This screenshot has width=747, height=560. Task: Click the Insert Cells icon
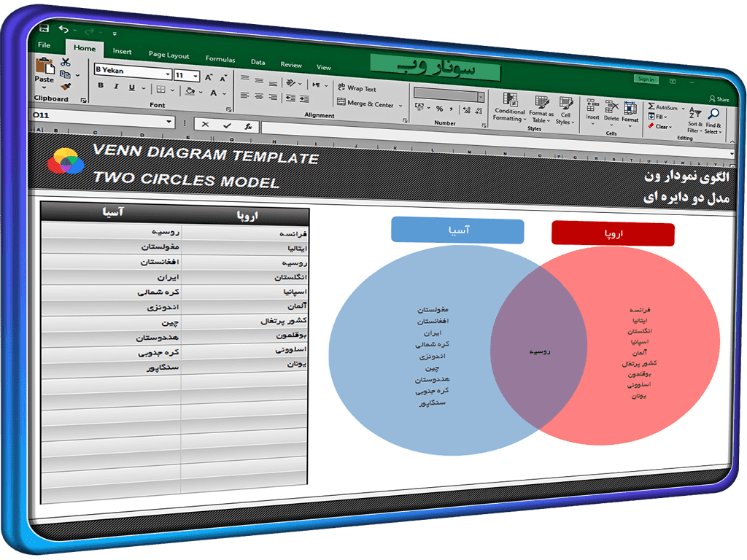point(592,105)
